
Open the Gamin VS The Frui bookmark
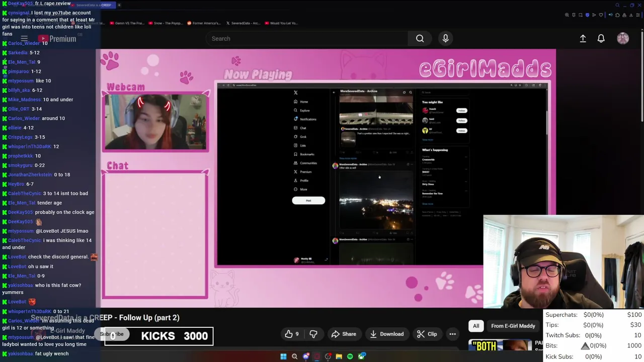(x=127, y=23)
